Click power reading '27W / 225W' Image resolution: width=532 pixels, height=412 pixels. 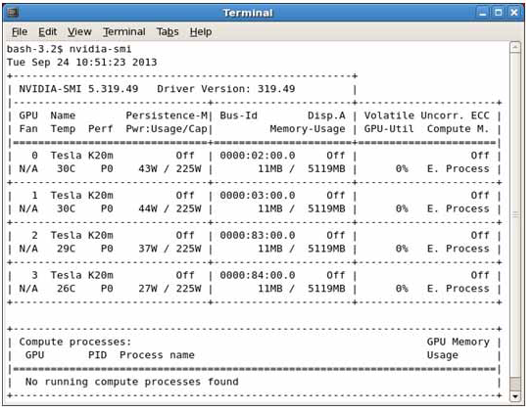pos(169,289)
